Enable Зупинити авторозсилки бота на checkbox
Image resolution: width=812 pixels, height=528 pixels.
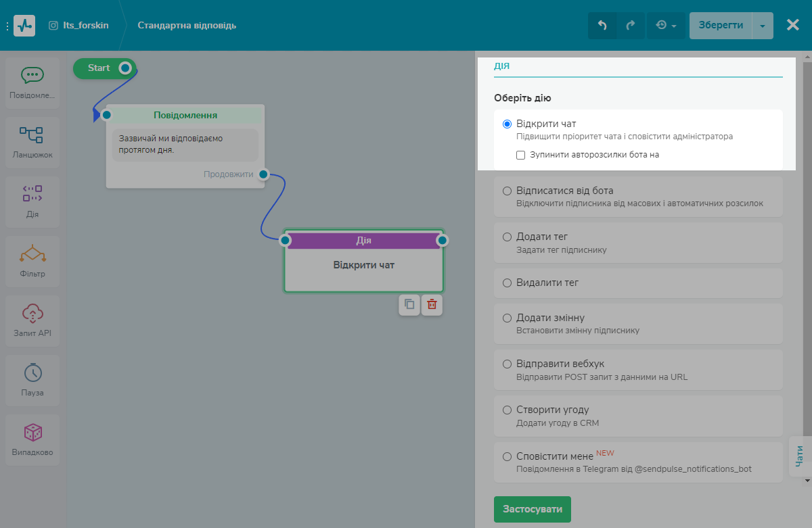(x=521, y=155)
